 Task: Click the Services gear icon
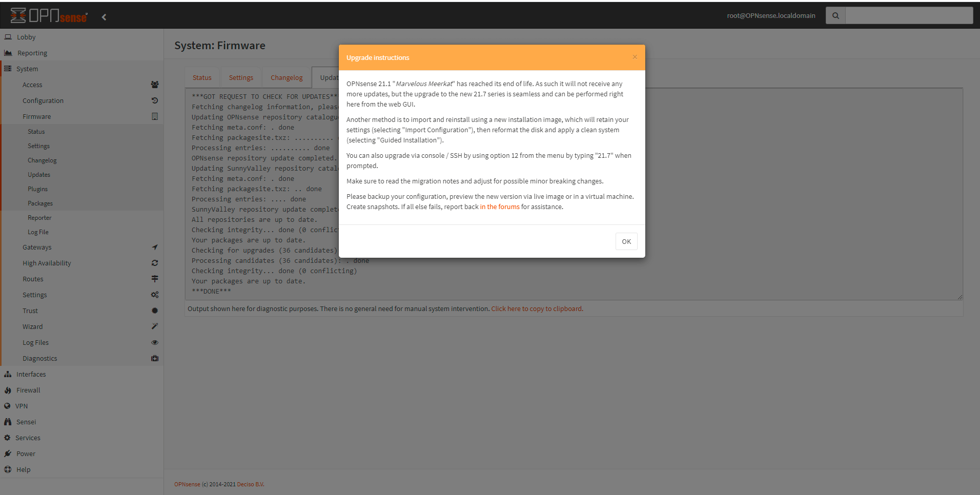[x=7, y=438]
